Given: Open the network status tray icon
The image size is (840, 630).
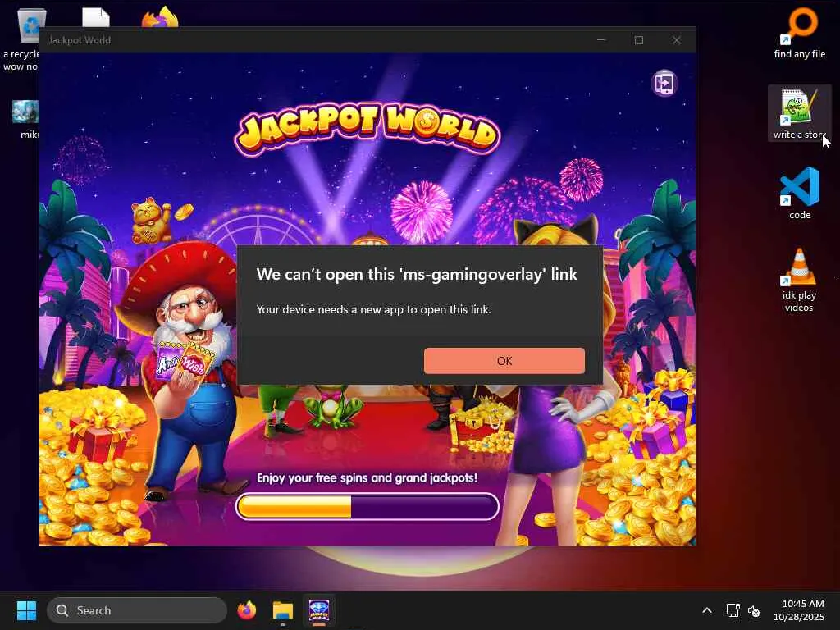Looking at the screenshot, I should (733, 610).
